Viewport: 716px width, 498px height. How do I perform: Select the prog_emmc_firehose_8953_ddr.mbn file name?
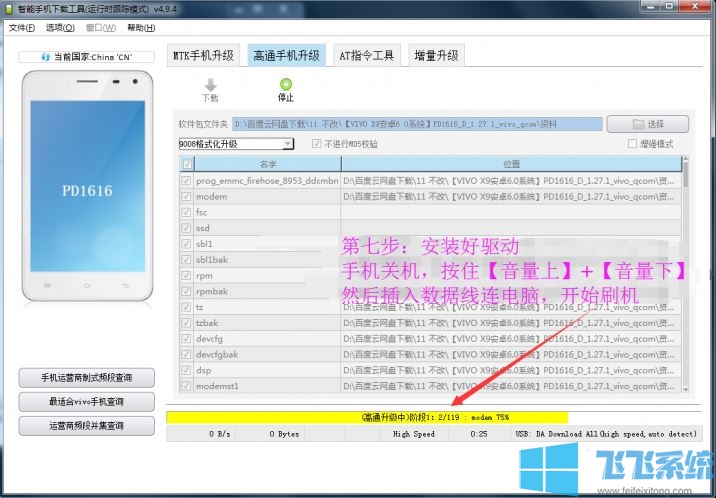267,181
